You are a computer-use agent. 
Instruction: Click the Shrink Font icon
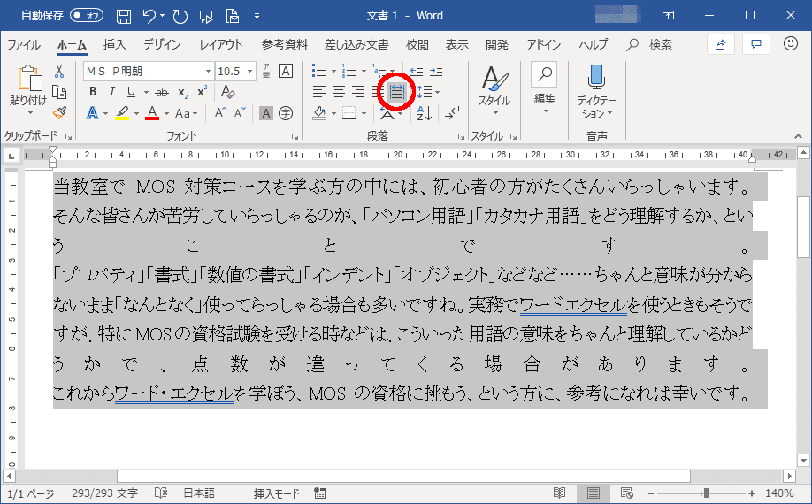tap(239, 113)
